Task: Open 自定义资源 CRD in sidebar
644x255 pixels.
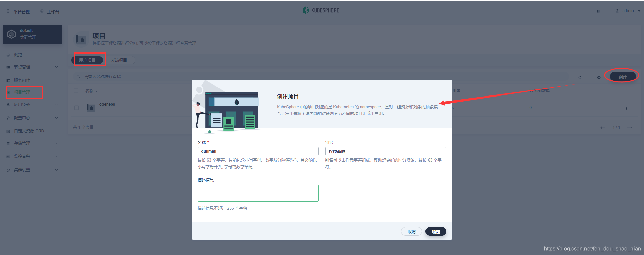Action: pyautogui.click(x=29, y=131)
